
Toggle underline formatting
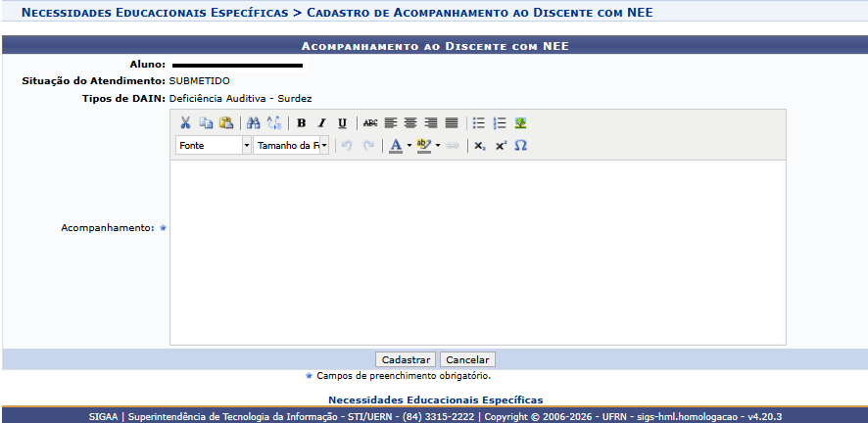[342, 122]
